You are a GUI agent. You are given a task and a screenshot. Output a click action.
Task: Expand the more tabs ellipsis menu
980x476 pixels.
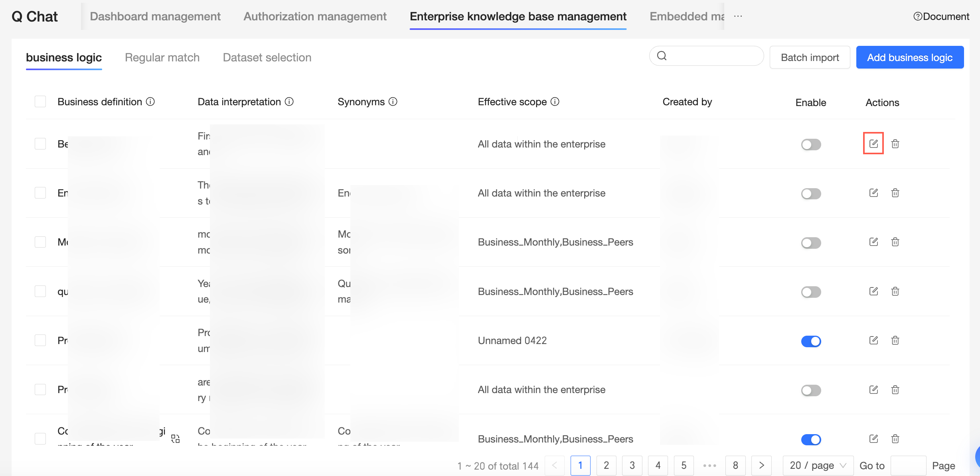point(738,16)
